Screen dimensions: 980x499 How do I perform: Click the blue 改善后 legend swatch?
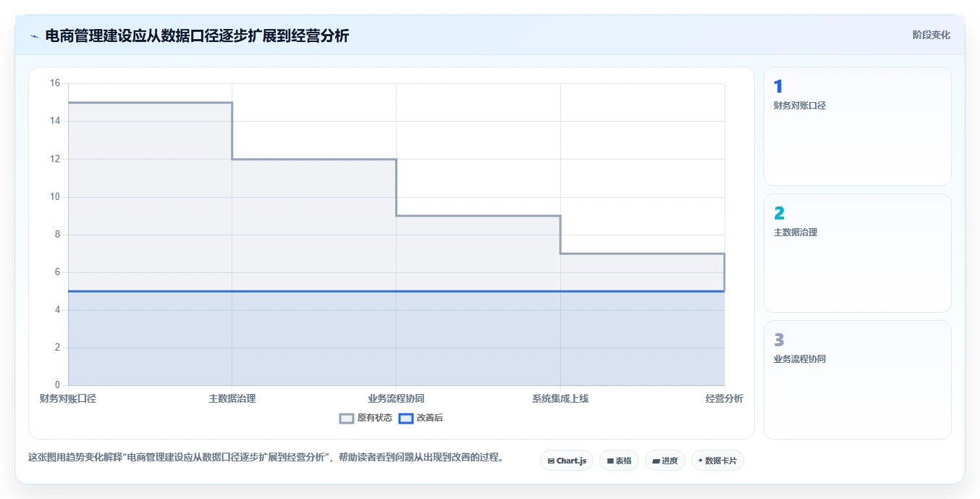(x=406, y=418)
